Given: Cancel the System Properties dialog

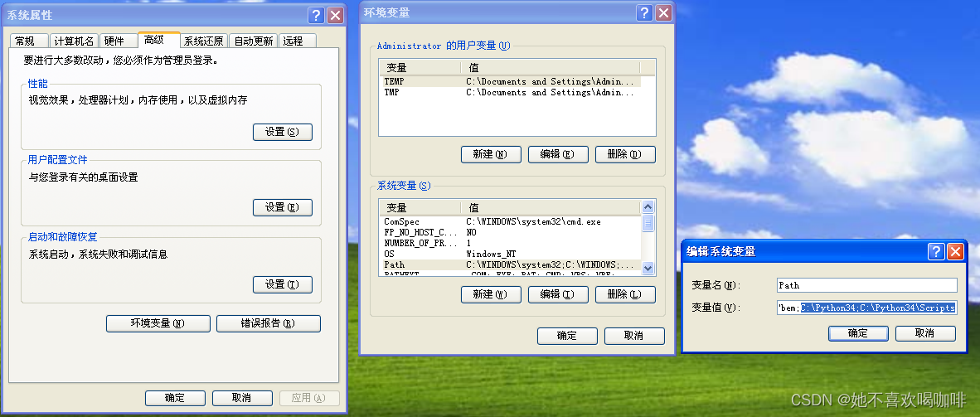Looking at the screenshot, I should [242, 398].
